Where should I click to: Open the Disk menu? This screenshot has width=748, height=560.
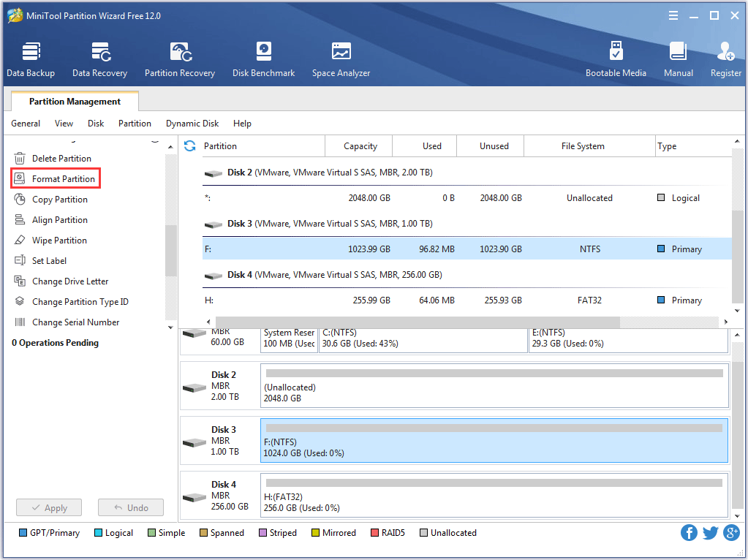(96, 124)
